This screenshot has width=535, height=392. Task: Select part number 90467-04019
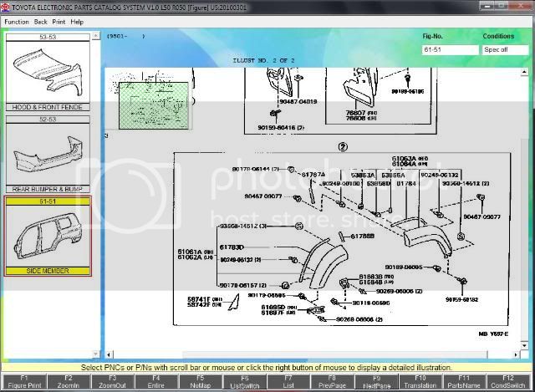tap(298, 102)
